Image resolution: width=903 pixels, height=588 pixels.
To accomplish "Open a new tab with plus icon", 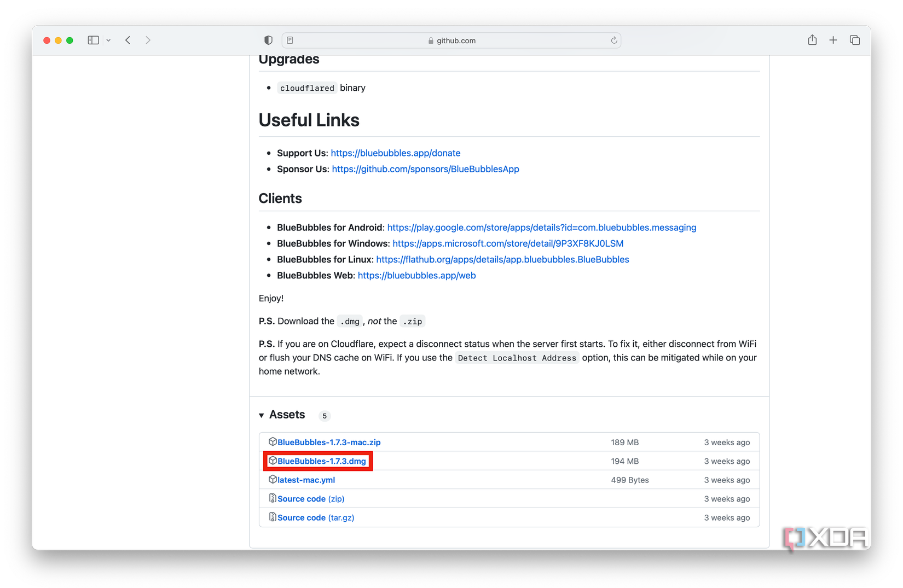I will 833,40.
